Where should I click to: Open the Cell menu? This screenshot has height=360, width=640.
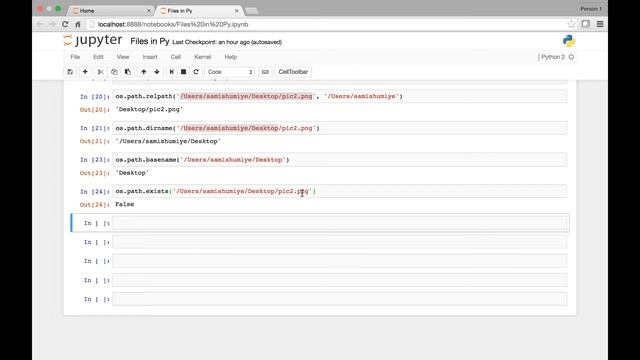[176, 57]
